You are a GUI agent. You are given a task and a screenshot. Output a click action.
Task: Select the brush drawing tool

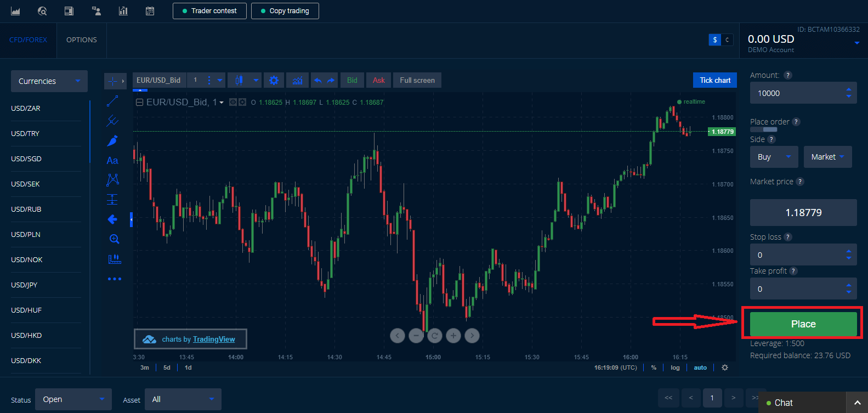[112, 140]
